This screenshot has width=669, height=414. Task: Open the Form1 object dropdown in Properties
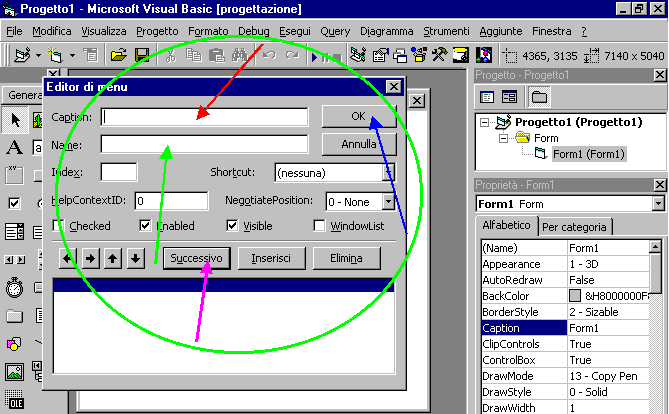tap(658, 204)
